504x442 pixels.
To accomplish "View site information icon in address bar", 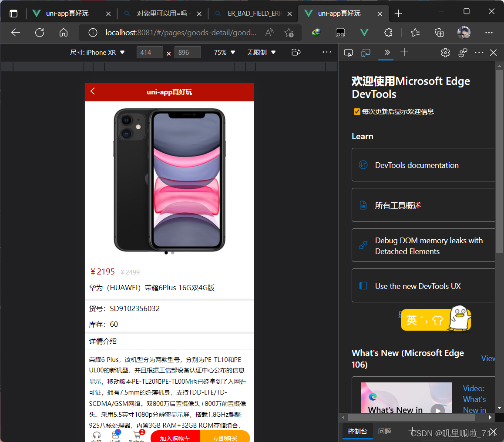I will point(93,33).
